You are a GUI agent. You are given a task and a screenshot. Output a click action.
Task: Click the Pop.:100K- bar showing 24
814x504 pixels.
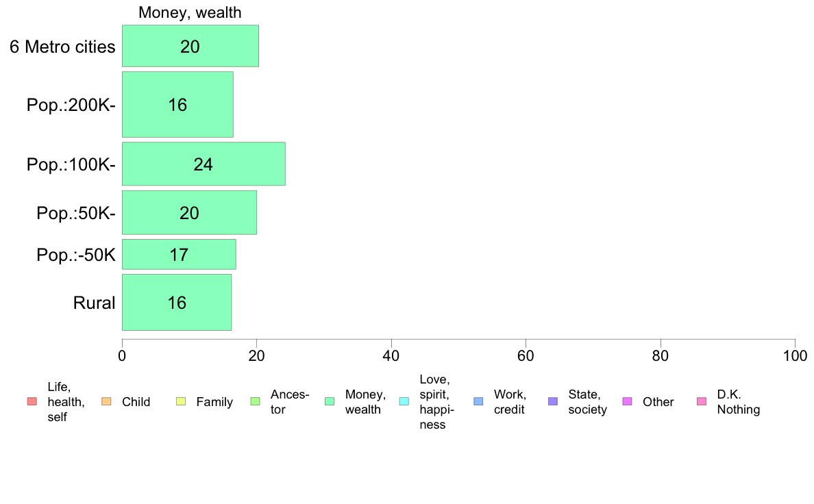point(203,164)
